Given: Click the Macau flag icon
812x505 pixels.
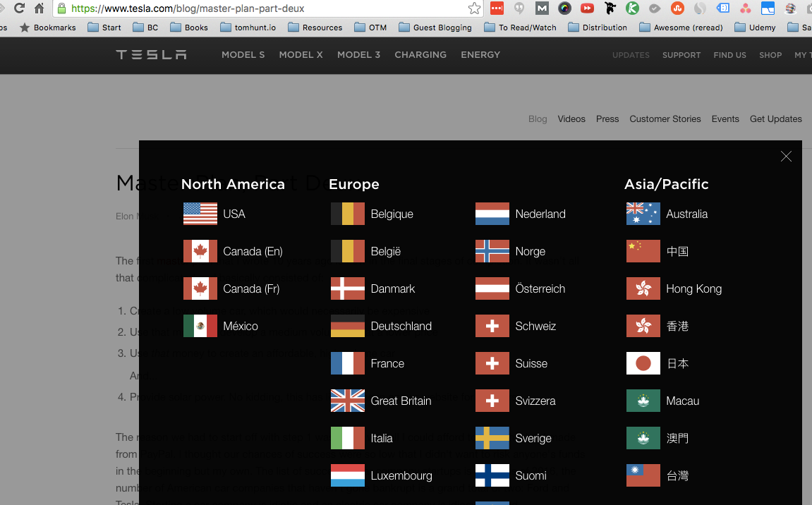Looking at the screenshot, I should pyautogui.click(x=643, y=401).
